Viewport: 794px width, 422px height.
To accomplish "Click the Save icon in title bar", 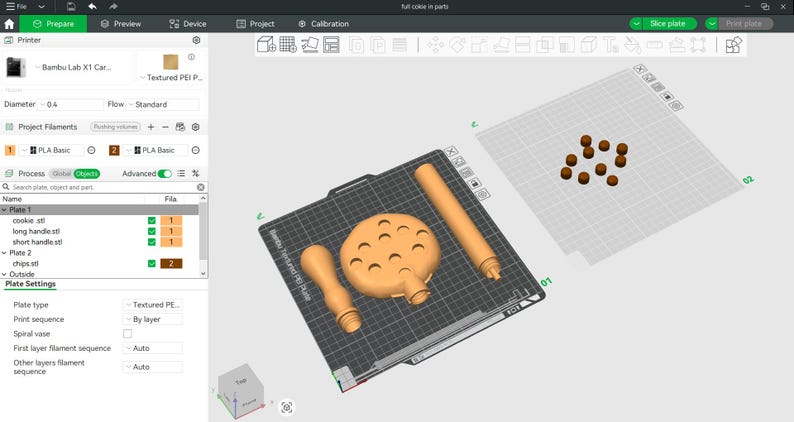I will 71,7.
